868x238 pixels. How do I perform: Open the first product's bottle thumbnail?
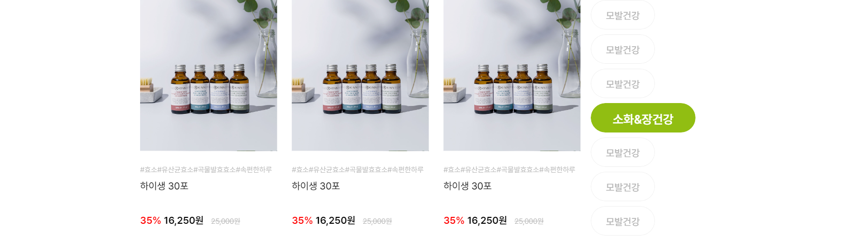point(209,75)
